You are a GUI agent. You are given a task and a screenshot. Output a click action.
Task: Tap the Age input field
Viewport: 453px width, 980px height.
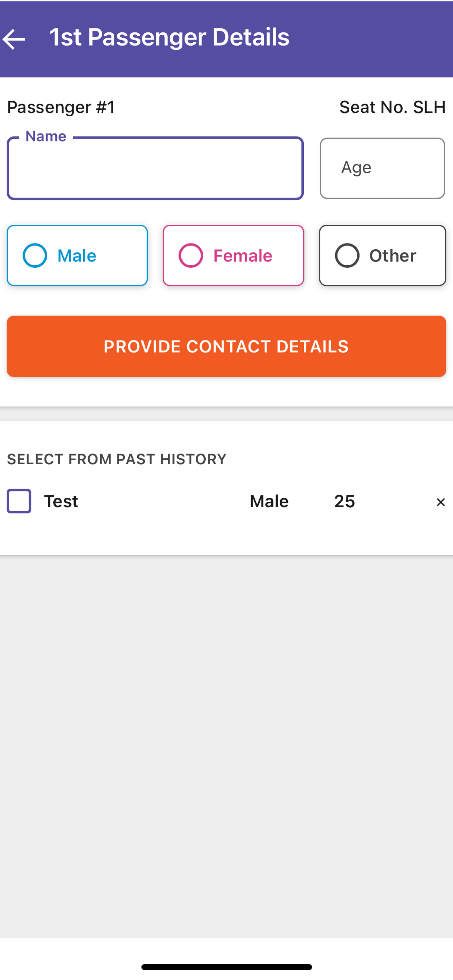coord(382,168)
